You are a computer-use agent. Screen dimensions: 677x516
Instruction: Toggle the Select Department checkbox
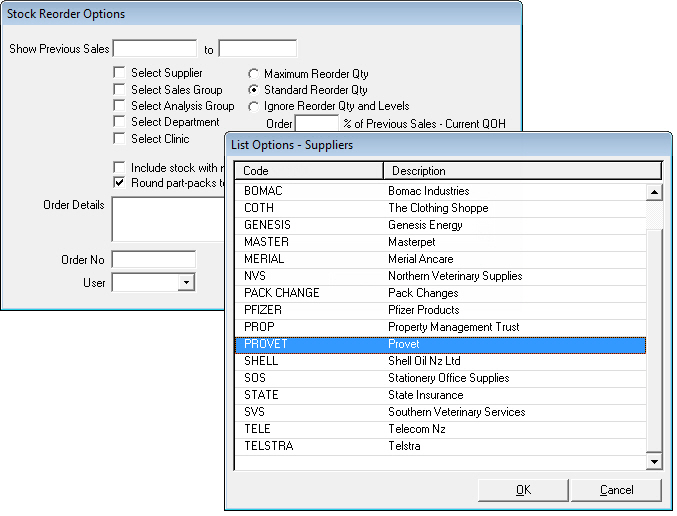pos(119,122)
